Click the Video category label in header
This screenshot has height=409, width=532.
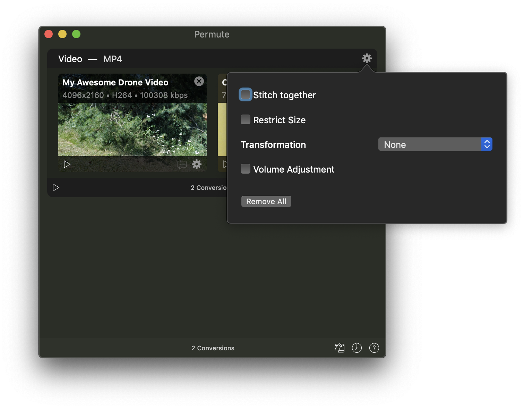pos(70,59)
